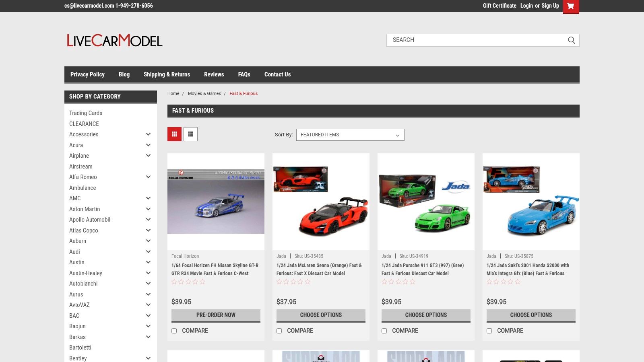
Task: Open the Blog menu item
Action: (x=124, y=74)
